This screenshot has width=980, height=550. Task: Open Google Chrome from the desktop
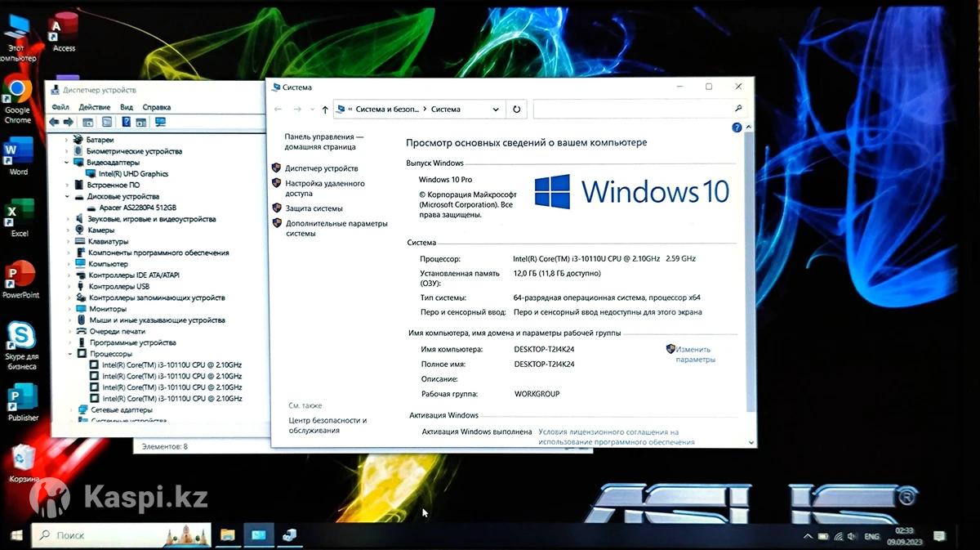(x=17, y=100)
